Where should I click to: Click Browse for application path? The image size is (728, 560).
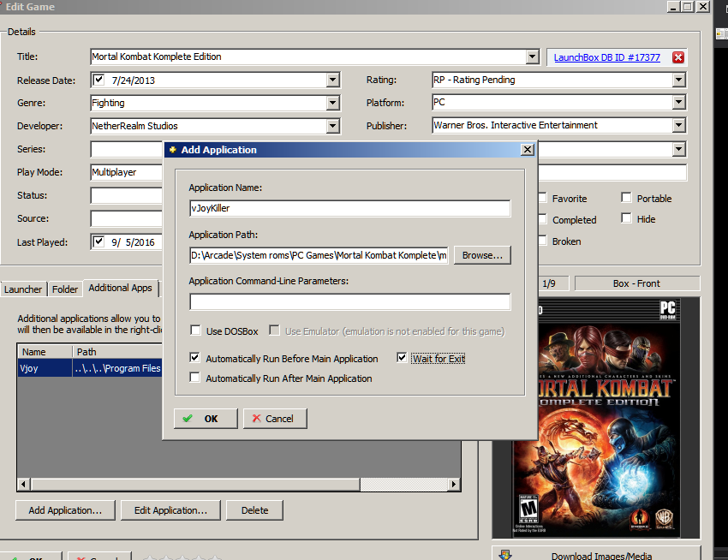[482, 255]
